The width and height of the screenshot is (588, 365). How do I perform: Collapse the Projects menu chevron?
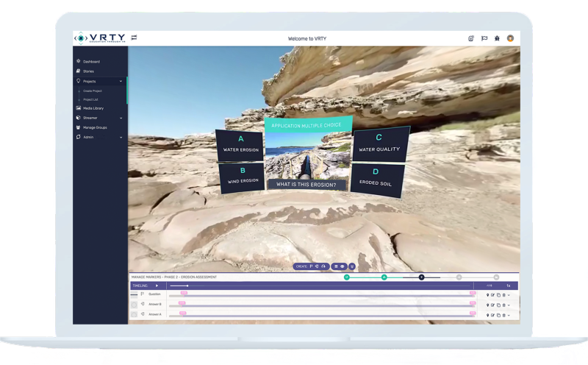tap(121, 81)
